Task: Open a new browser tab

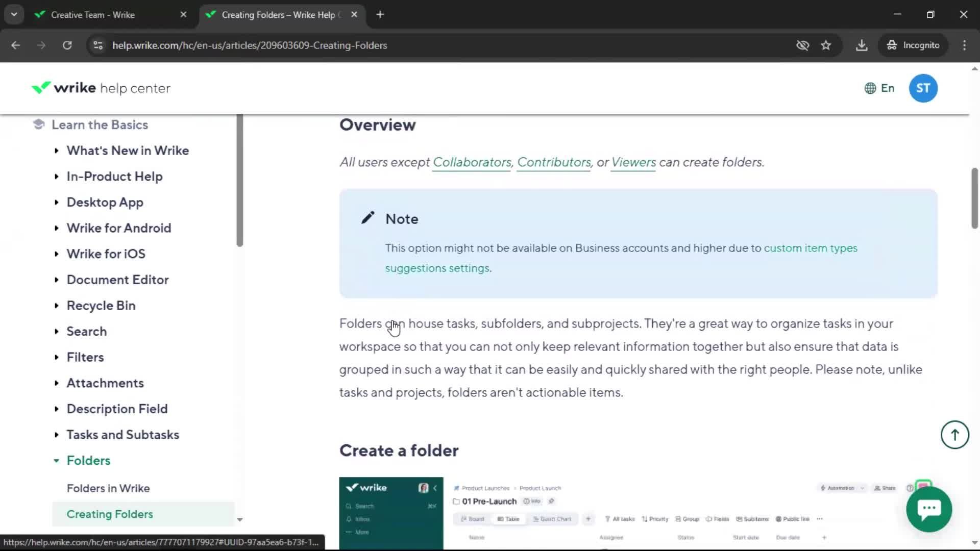Action: coord(380,15)
